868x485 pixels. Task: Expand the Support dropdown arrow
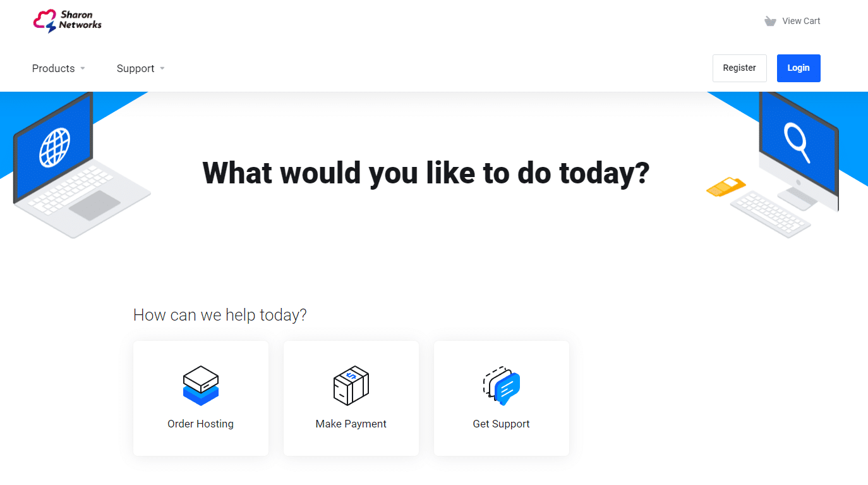(162, 68)
